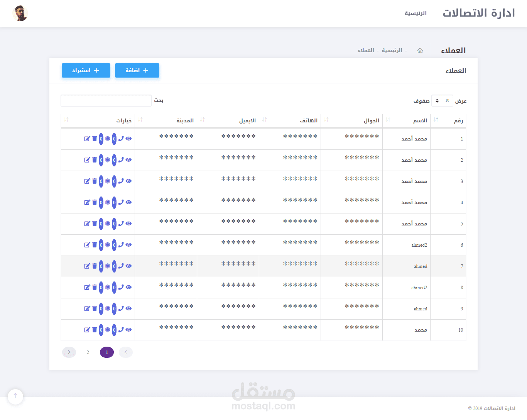Click phone icon in row 10
Image resolution: width=527 pixels, height=420 pixels.
pos(121,330)
